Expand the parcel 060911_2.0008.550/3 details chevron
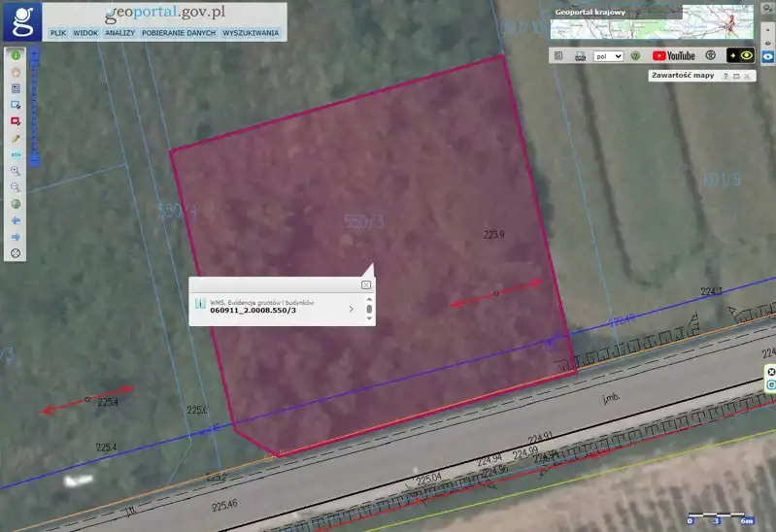 [x=351, y=309]
